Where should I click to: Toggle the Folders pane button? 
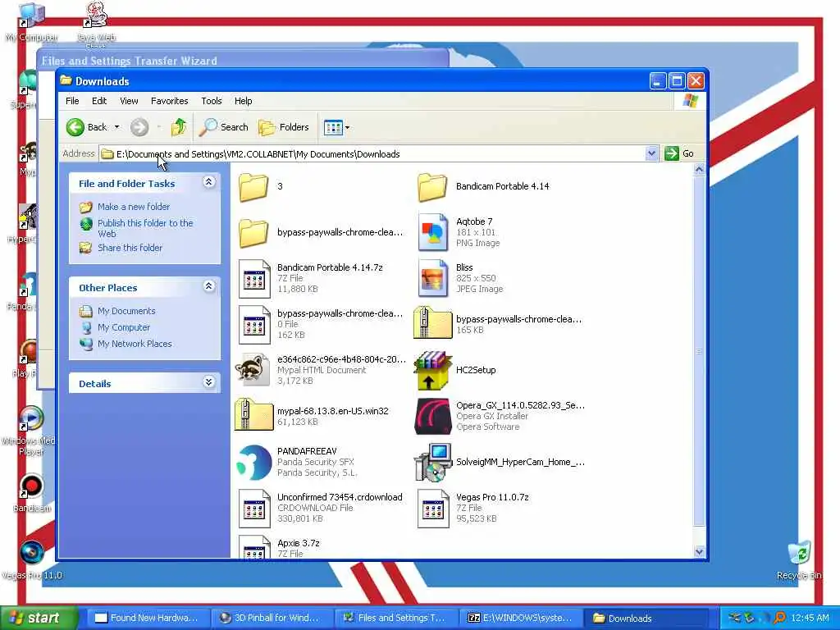tap(284, 127)
